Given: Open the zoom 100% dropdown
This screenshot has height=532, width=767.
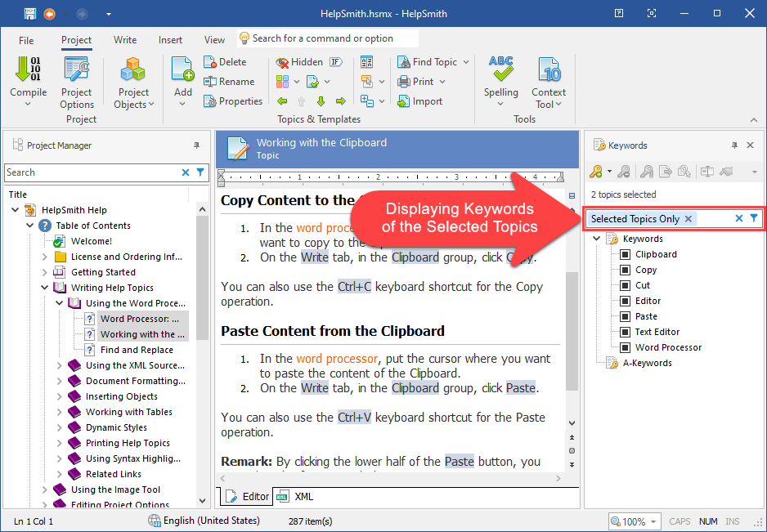Looking at the screenshot, I should point(635,521).
